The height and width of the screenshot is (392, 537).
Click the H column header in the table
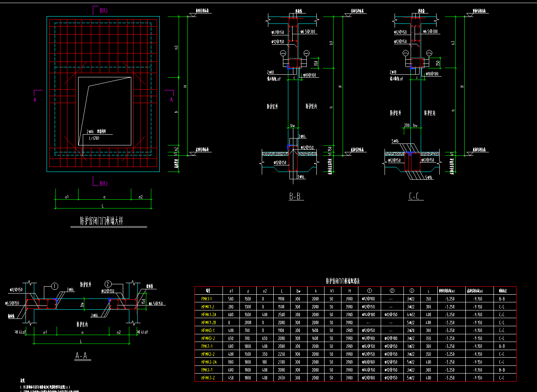349,291
